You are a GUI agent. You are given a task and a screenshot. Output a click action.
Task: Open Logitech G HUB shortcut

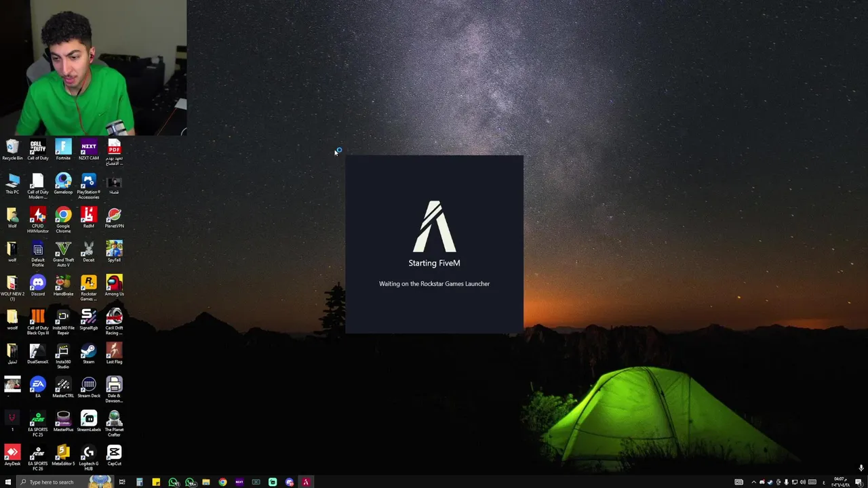[89, 457]
